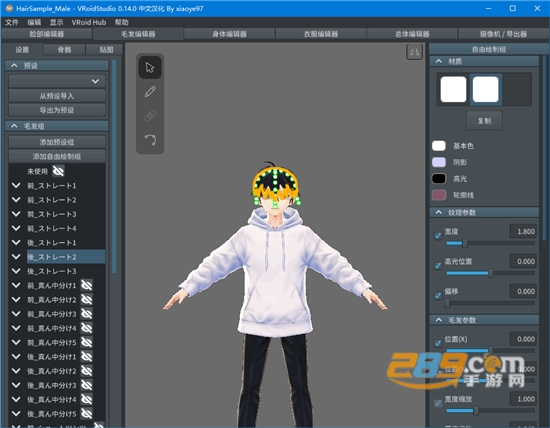Collapse the 毛发参数 section
The width and height of the screenshot is (550, 428).
tap(439, 320)
